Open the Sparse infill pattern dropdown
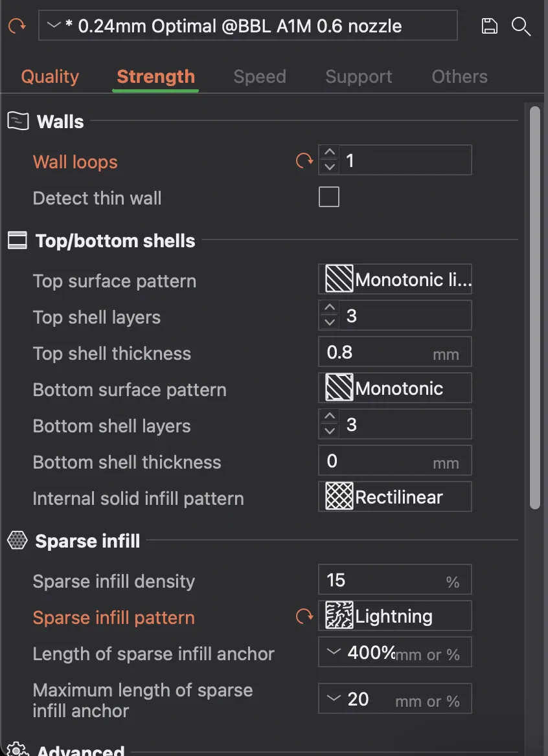 tap(395, 616)
